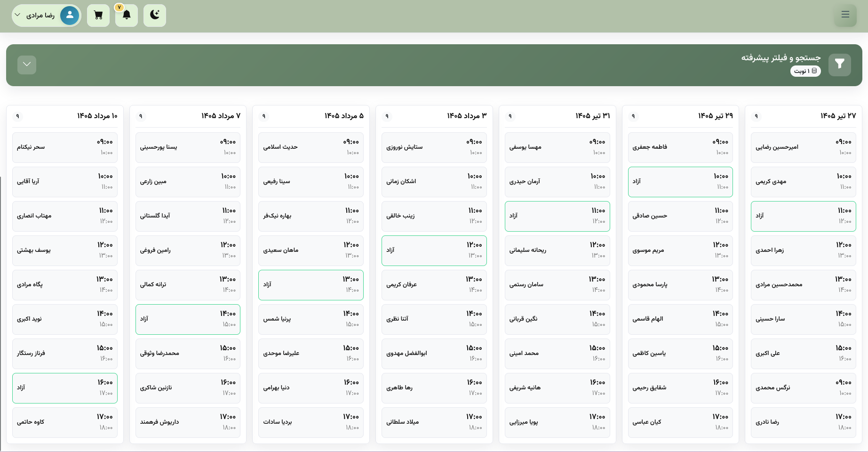Open زهرا احمدی appointment

(x=804, y=250)
